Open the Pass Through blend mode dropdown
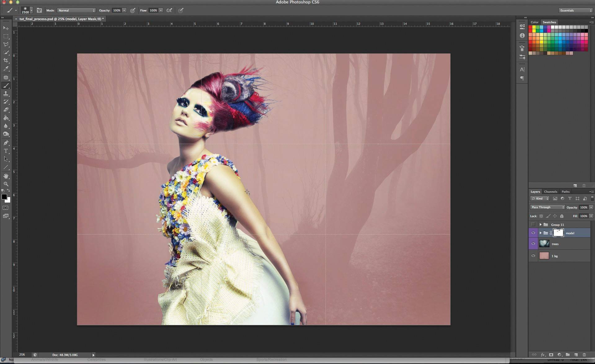595x364 pixels. pos(548,207)
